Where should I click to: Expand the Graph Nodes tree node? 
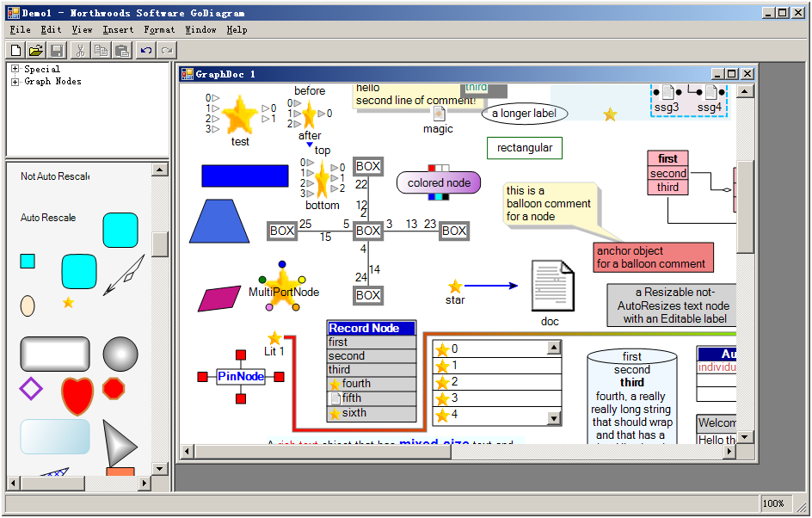(x=15, y=82)
